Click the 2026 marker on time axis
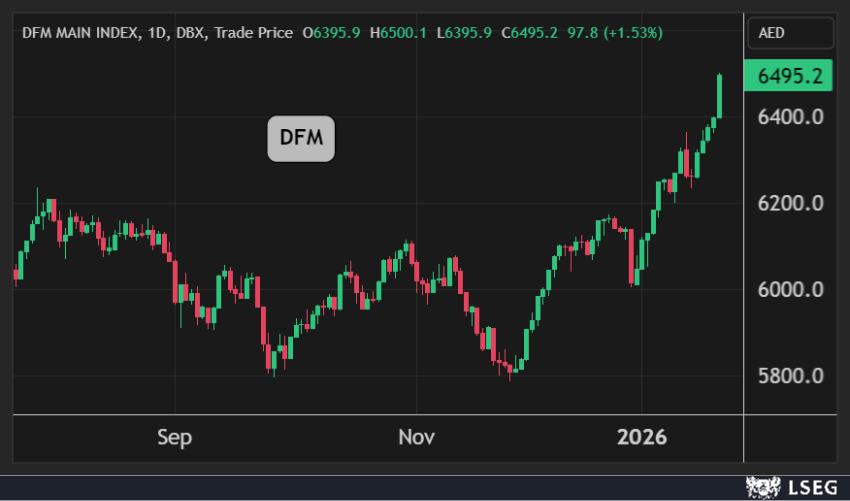This screenshot has width=850, height=501. click(x=641, y=437)
